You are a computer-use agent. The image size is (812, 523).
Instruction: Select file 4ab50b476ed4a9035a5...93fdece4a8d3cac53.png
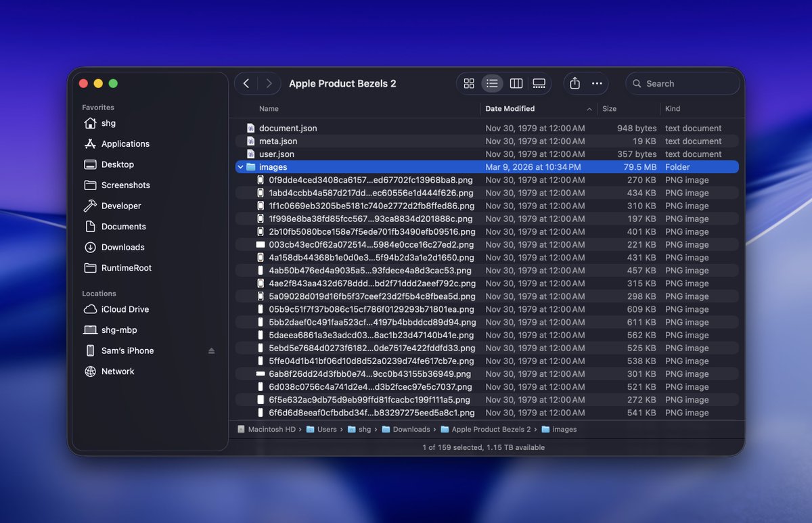[487, 271]
